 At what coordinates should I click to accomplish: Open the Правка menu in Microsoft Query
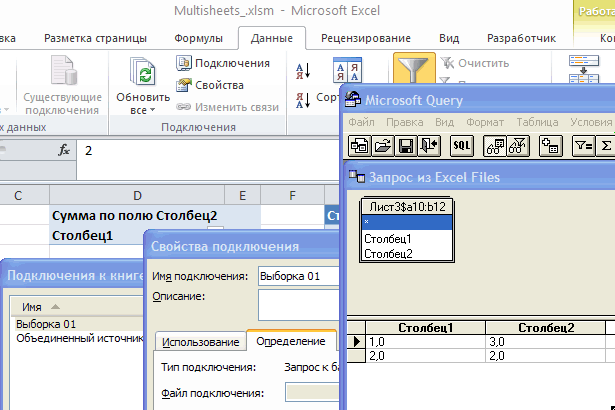(404, 122)
